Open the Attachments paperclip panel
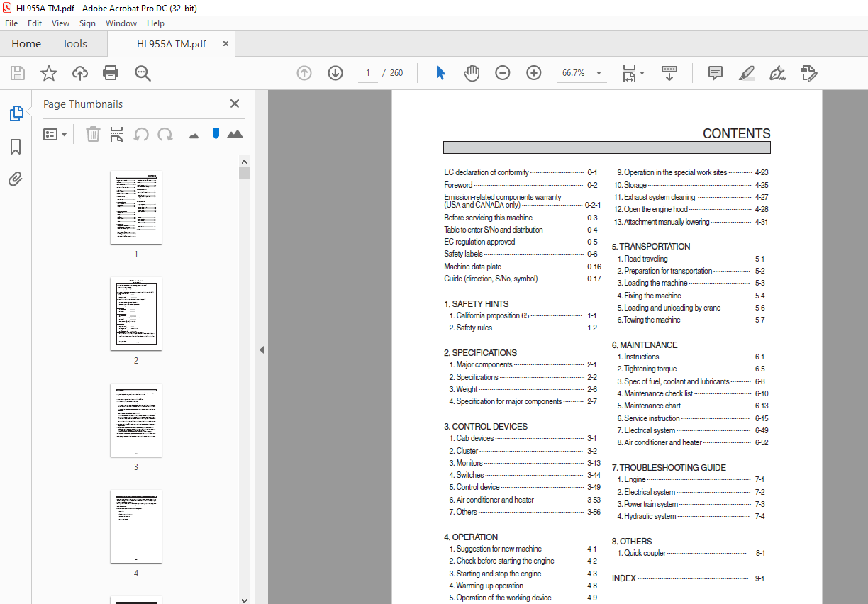Viewport: 868px width, 604px height. [x=16, y=179]
